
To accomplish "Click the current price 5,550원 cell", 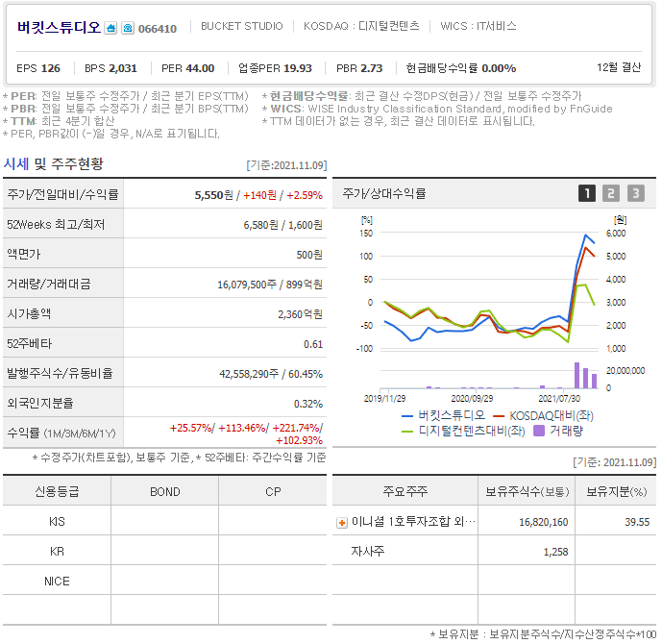I will (x=213, y=195).
